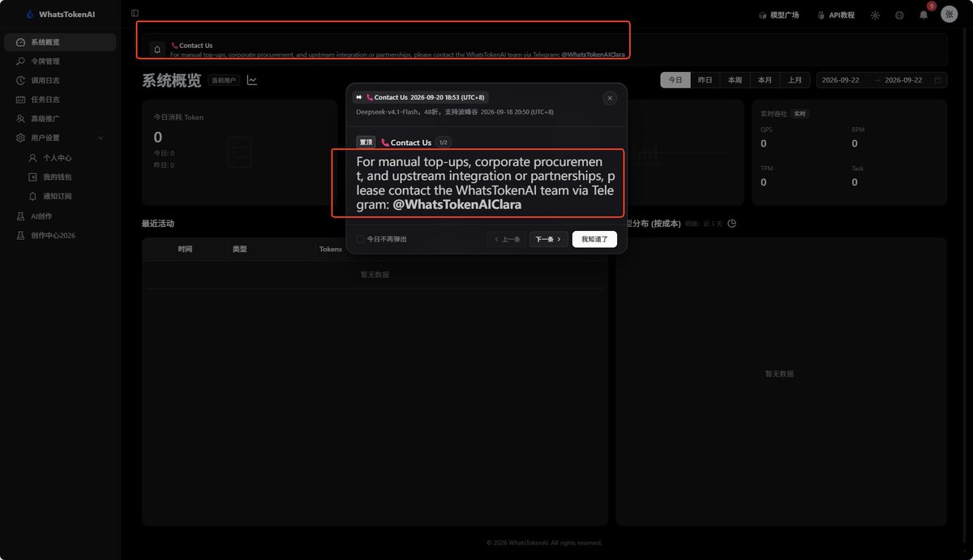Click the 我知道了 button
The image size is (973, 560).
tap(594, 239)
